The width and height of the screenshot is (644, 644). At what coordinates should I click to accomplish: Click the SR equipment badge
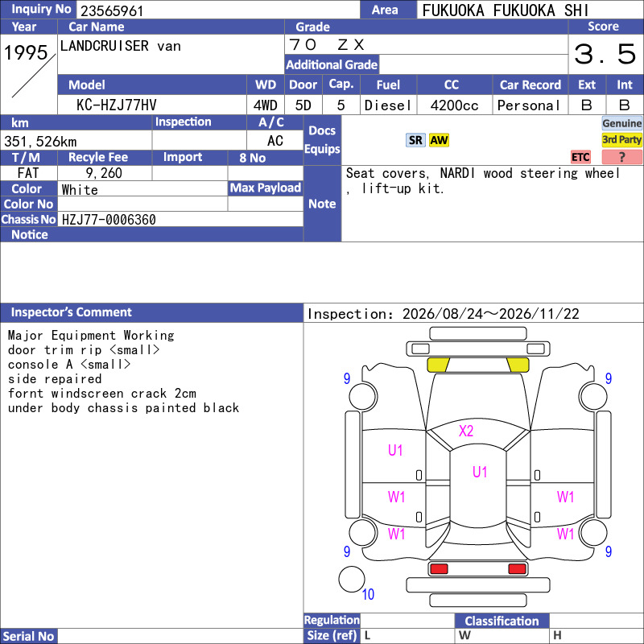pyautogui.click(x=415, y=140)
